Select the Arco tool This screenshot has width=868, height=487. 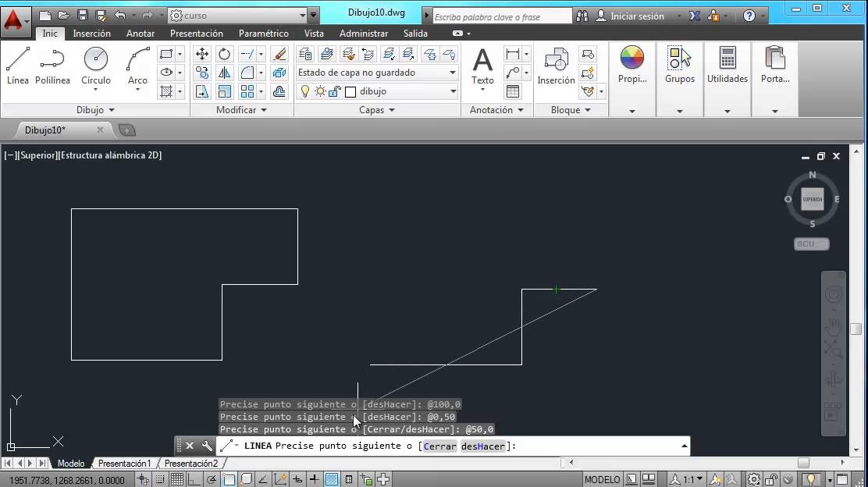138,66
